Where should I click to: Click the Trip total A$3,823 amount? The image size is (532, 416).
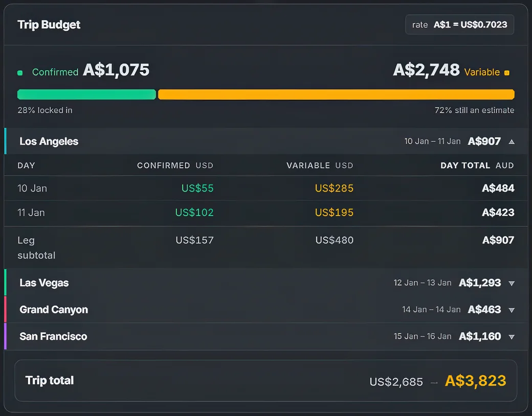(475, 381)
